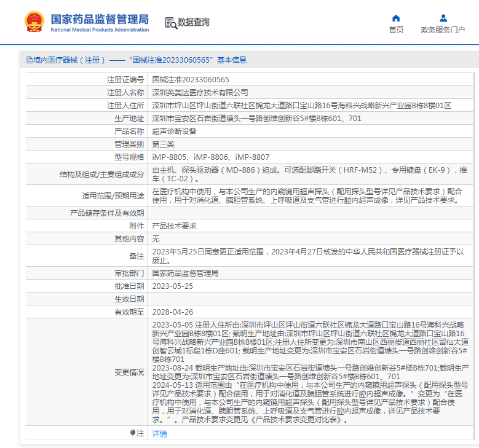Click the national emblem logo

coord(34,22)
